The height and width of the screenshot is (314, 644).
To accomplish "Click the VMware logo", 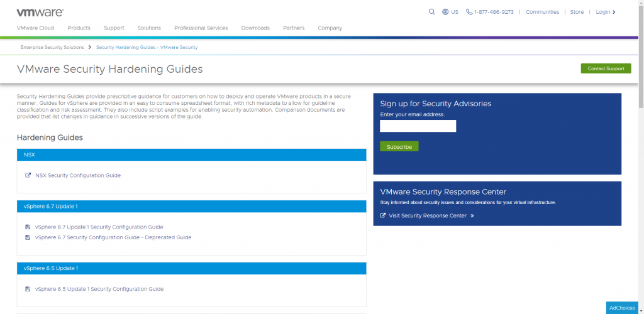I will pos(40,12).
